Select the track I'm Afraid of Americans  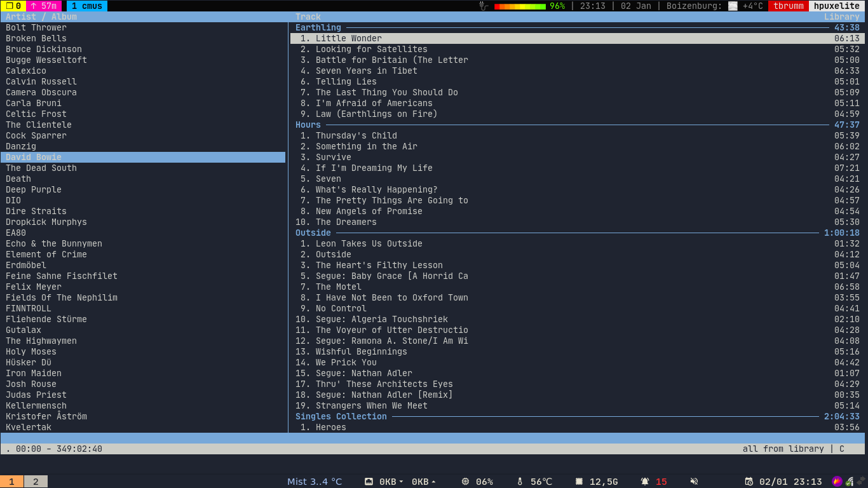(x=374, y=103)
